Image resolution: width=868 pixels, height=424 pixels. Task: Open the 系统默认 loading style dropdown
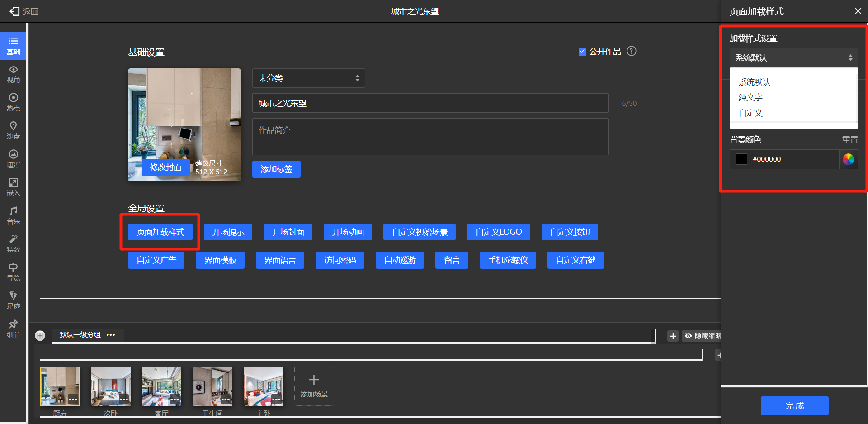793,58
